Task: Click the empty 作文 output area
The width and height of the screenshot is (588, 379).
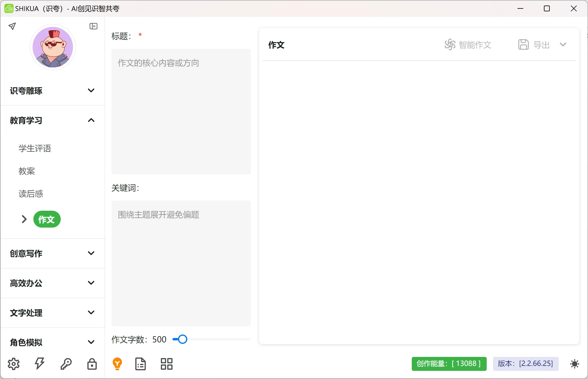Action: 419,202
